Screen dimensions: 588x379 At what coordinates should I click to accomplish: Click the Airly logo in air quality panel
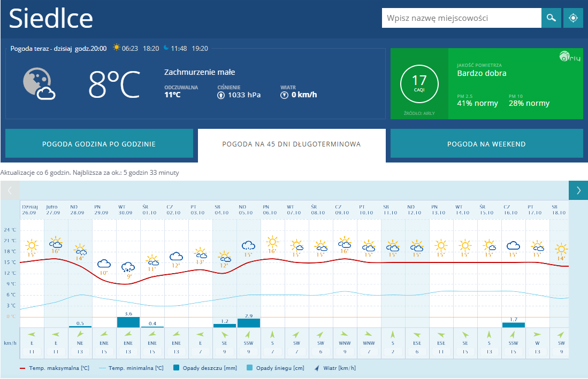click(x=570, y=56)
